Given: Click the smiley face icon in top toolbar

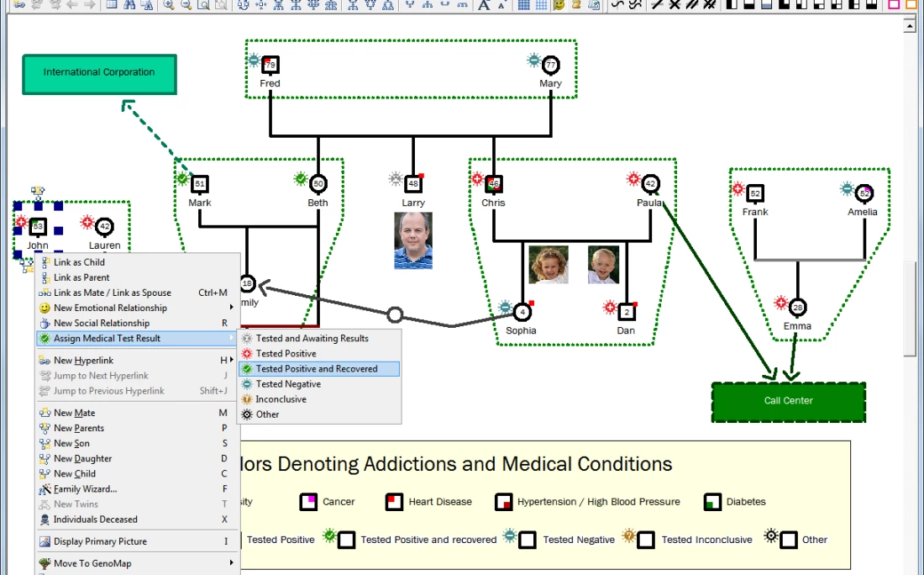Looking at the screenshot, I should 559,4.
